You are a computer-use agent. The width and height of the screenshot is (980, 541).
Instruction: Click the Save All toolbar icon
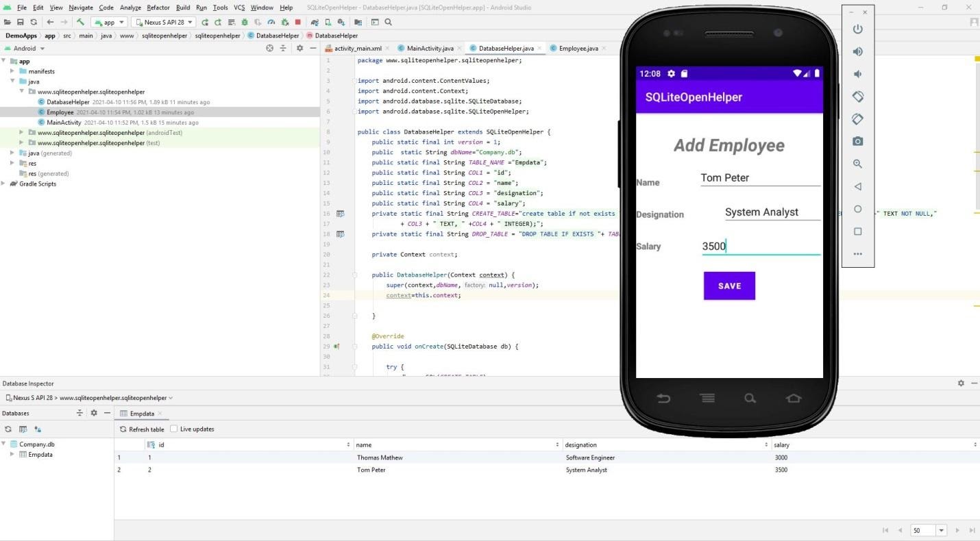pos(20,22)
